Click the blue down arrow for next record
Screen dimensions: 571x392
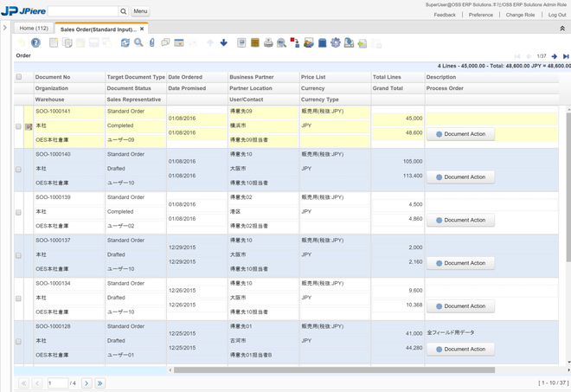(x=223, y=42)
